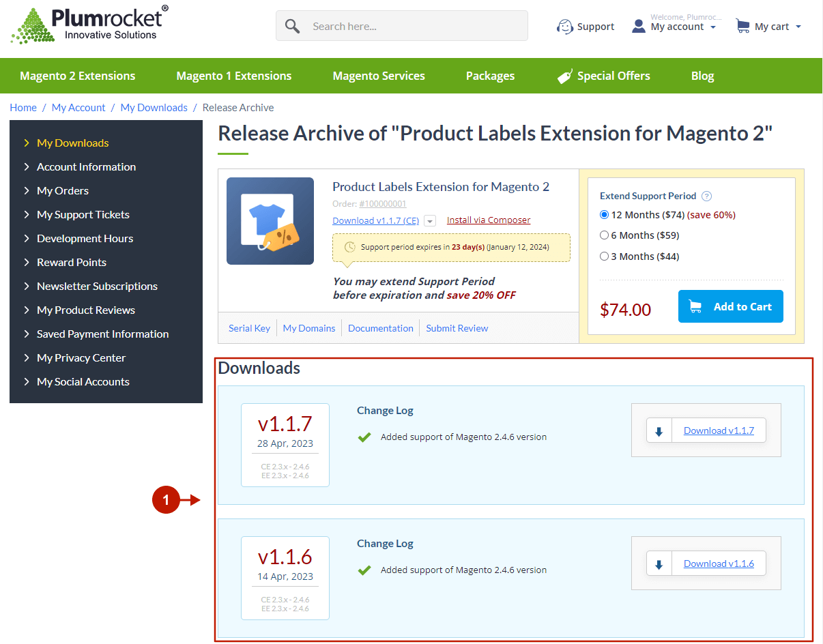Screen dimensions: 823x644
Task: Open Development Hours in sidebar
Action: (85, 238)
